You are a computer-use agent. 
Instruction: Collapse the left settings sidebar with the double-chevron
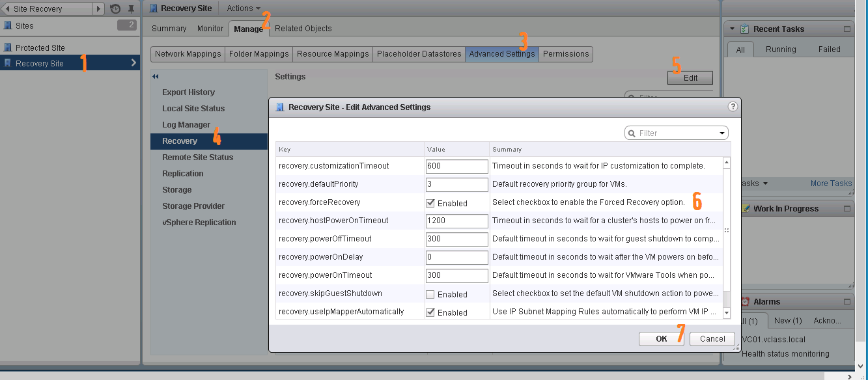click(x=155, y=76)
